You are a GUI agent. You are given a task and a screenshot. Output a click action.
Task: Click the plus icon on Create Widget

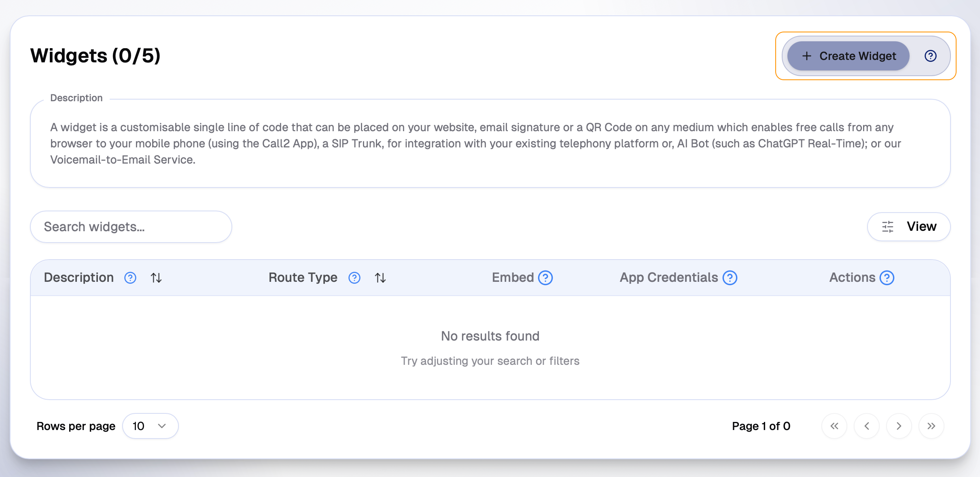click(x=806, y=56)
